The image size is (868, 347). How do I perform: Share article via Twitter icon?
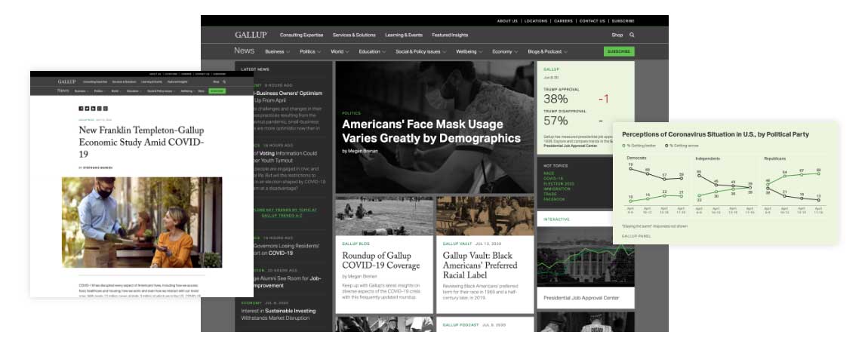click(x=87, y=109)
